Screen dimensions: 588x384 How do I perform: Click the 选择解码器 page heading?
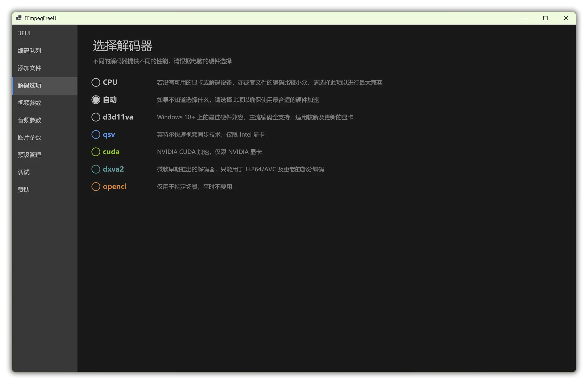click(123, 46)
